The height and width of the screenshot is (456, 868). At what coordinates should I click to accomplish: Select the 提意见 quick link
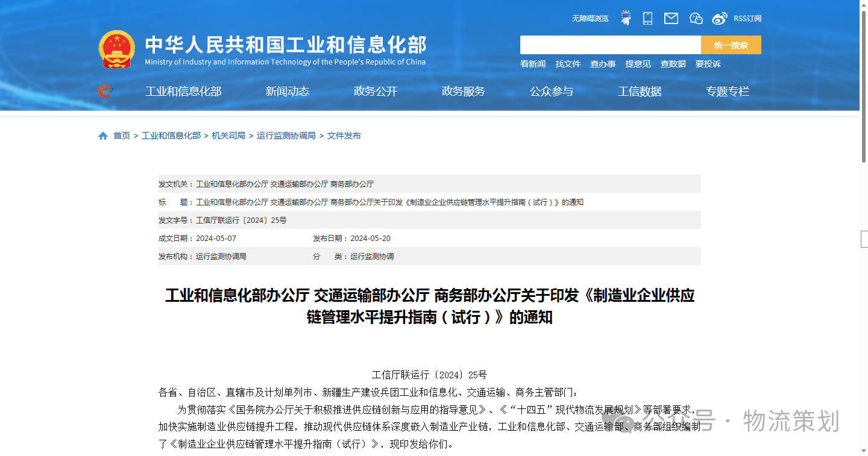point(638,64)
